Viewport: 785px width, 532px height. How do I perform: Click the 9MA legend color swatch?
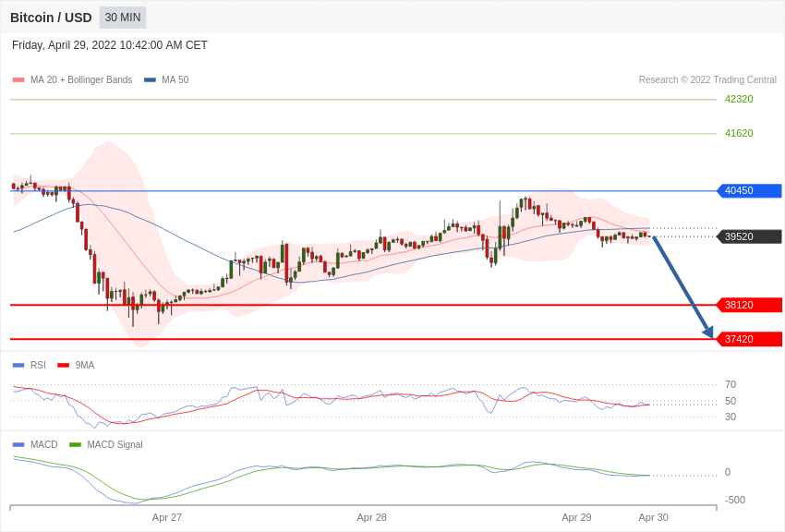click(63, 366)
